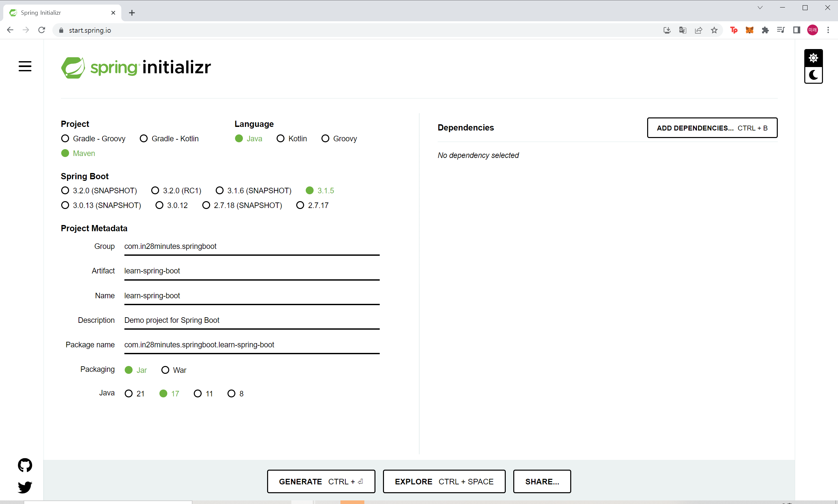
Task: Select Spring Boot 2.7.17
Action: point(312,205)
